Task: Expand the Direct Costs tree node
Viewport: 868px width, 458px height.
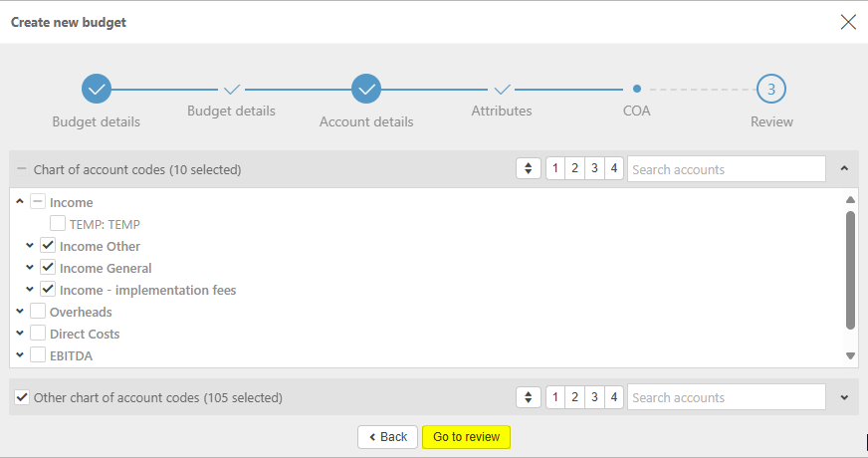Action: point(20,334)
